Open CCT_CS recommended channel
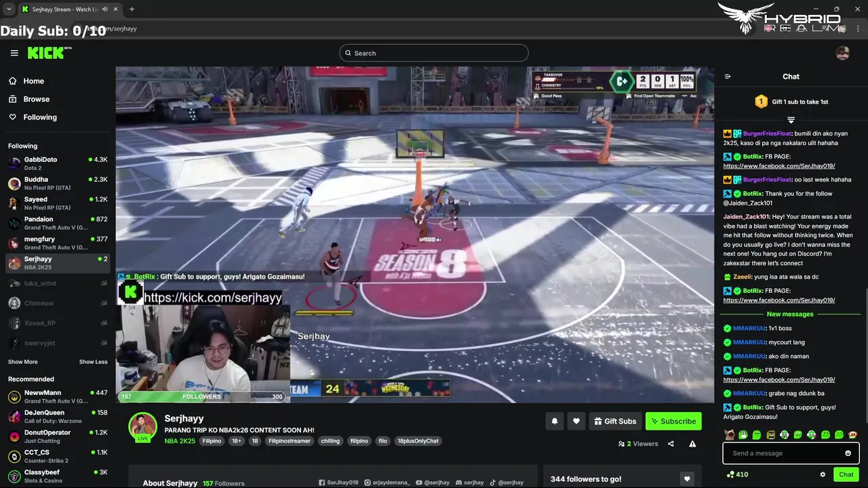 pos(58,456)
